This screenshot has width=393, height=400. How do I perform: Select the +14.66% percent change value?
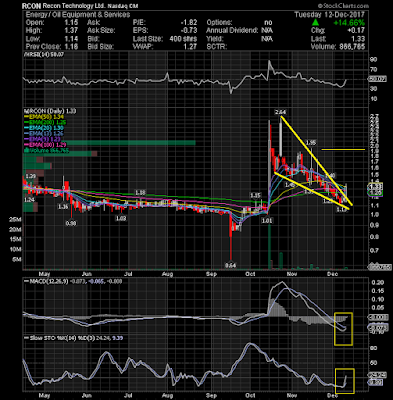(350, 23)
